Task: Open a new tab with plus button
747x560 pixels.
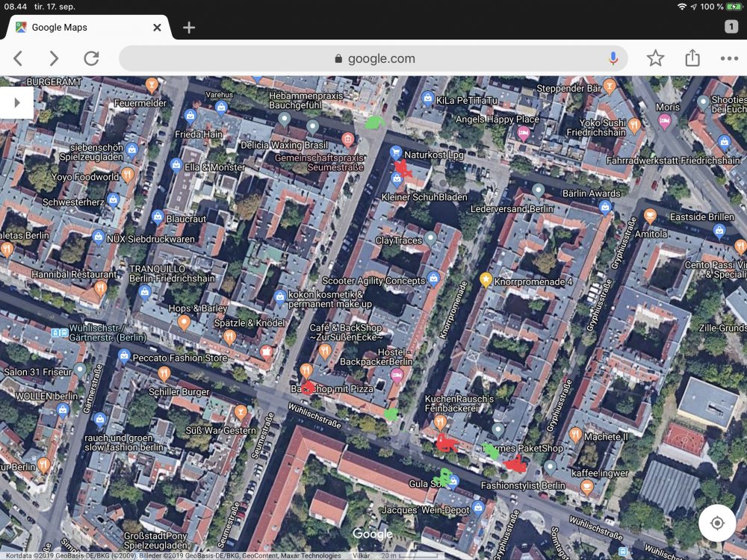Action: (x=189, y=28)
